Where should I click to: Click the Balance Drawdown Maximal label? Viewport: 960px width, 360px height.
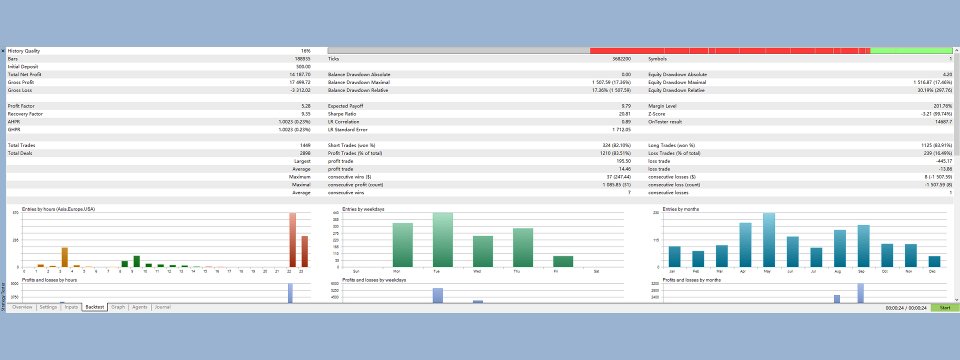pyautogui.click(x=359, y=82)
